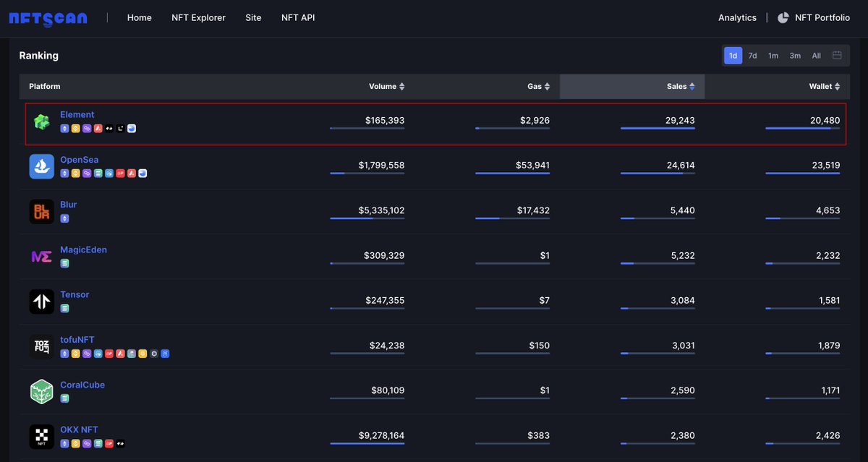Screen dimensions: 868x462
Task: Click the CoralCube green cube logo
Action: (x=42, y=391)
